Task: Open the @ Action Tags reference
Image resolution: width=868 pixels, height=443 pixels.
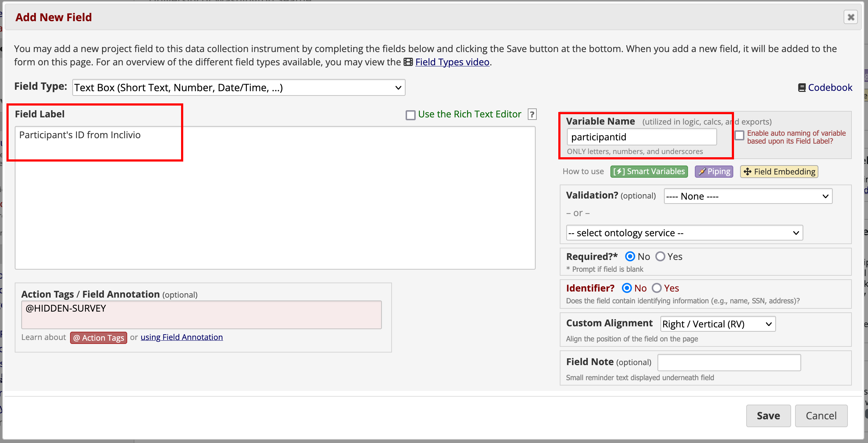Action: 98,337
